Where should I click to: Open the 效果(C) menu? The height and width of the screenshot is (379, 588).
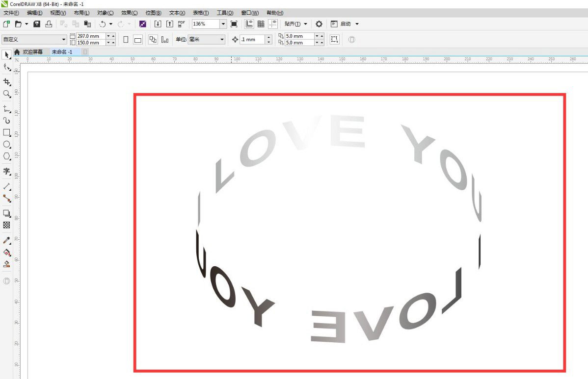coord(129,13)
